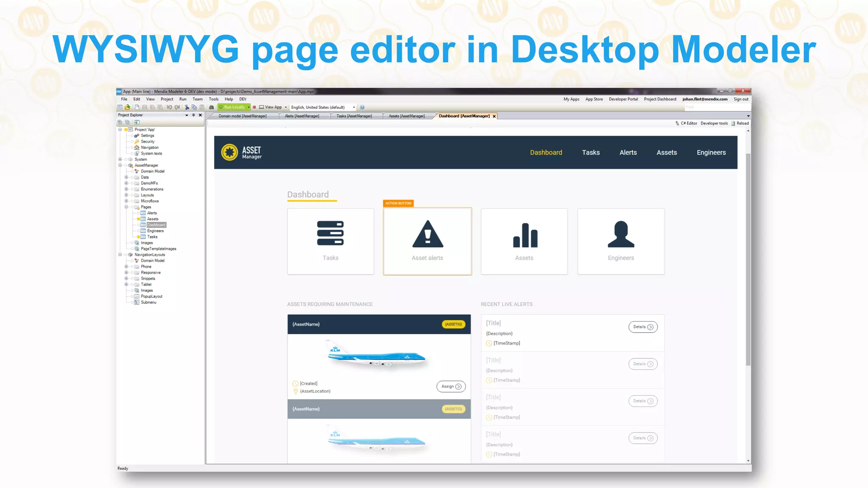Screen dimensions: 868x488
Task: Open the English, United States language combo box
Action: pos(323,107)
